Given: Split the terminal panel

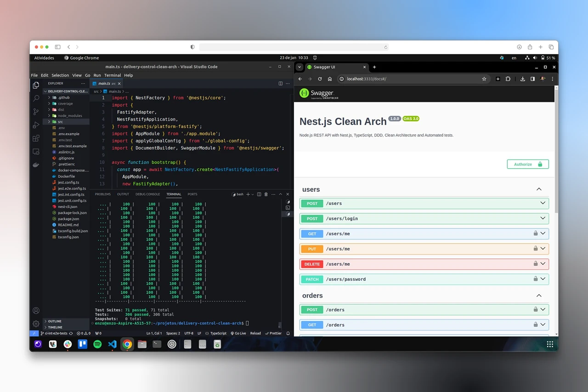Looking at the screenshot, I should coord(259,194).
